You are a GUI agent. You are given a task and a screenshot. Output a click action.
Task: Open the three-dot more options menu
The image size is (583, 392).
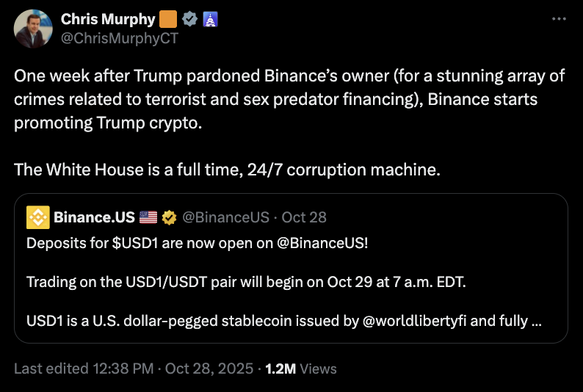tap(559, 19)
